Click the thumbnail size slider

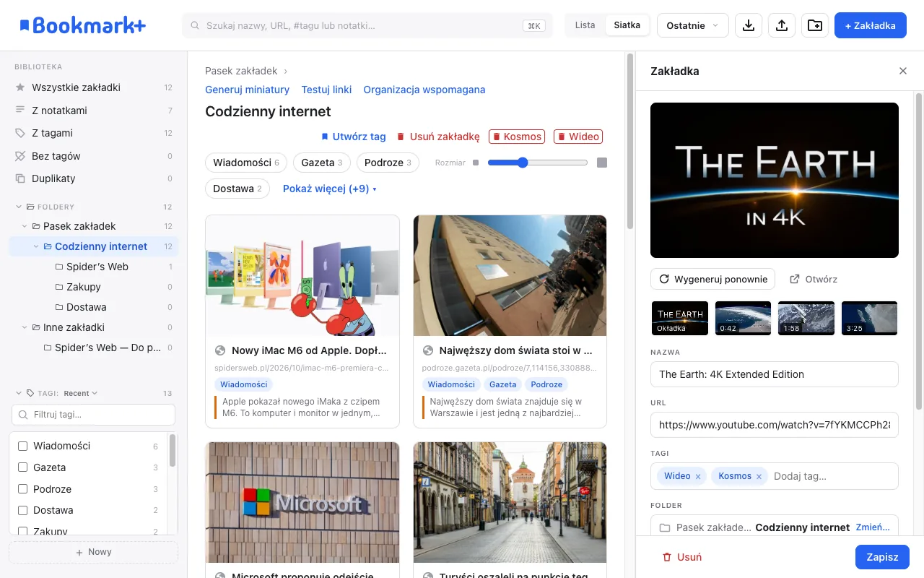pos(538,163)
